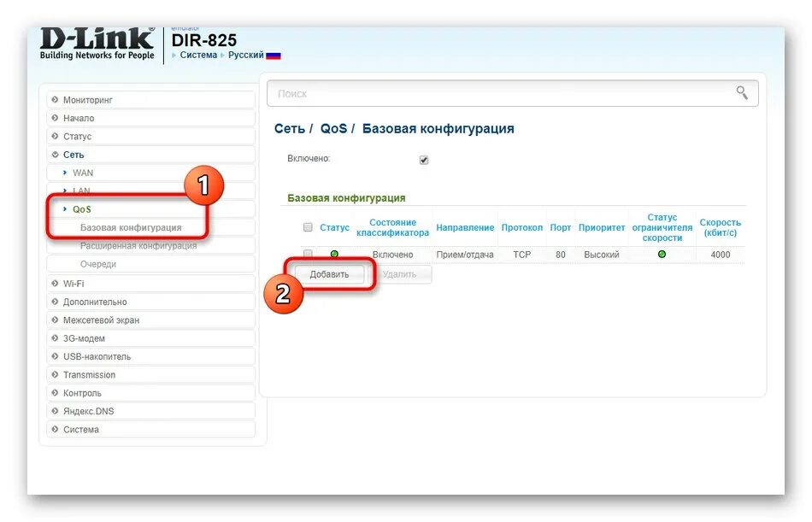
Task: Toggle the Включено checkbox
Action: (424, 160)
